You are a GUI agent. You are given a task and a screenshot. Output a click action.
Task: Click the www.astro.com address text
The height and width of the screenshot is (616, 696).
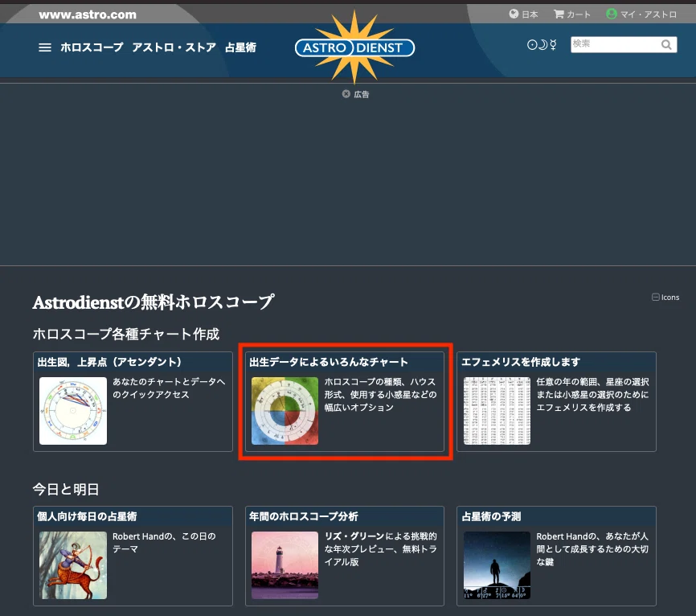pos(88,14)
